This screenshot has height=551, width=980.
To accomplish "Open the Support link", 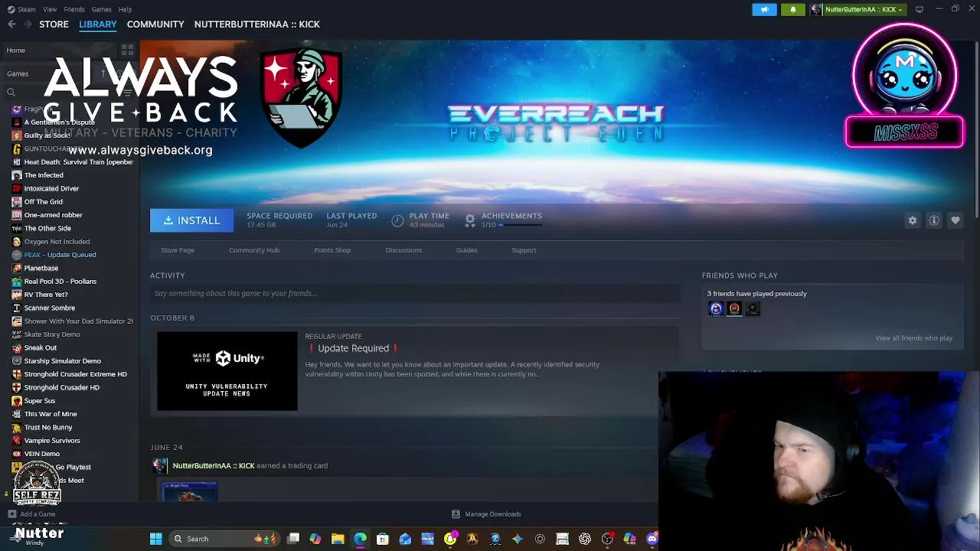I will [x=524, y=250].
